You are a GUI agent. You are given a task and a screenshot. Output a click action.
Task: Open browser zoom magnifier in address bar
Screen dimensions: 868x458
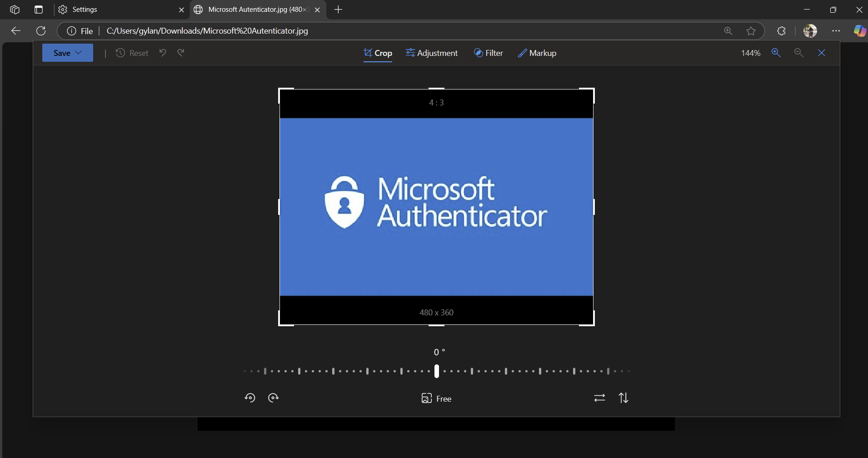[x=728, y=31]
